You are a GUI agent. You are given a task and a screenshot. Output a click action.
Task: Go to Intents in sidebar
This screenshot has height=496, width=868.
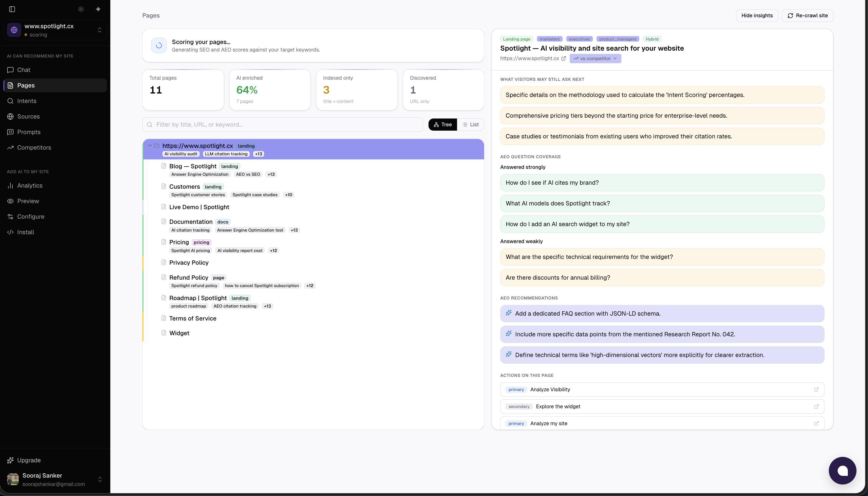coord(26,101)
